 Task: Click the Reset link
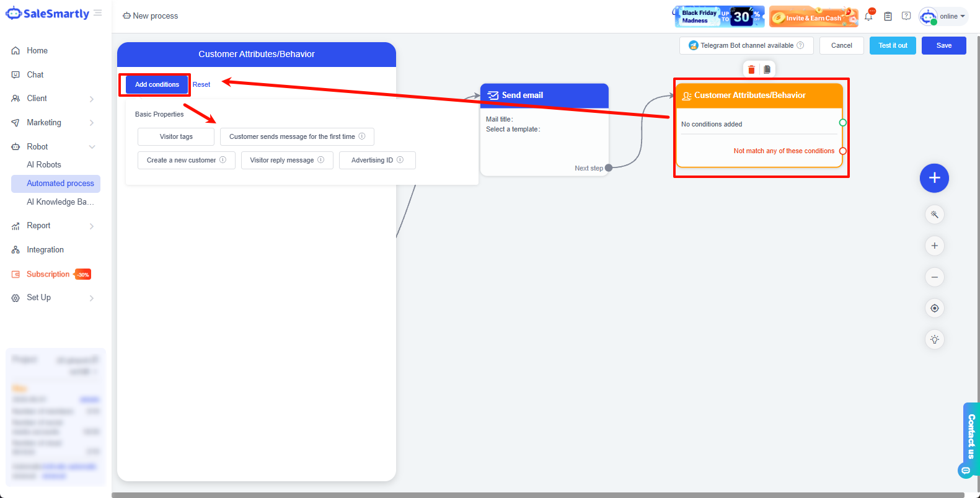[201, 84]
